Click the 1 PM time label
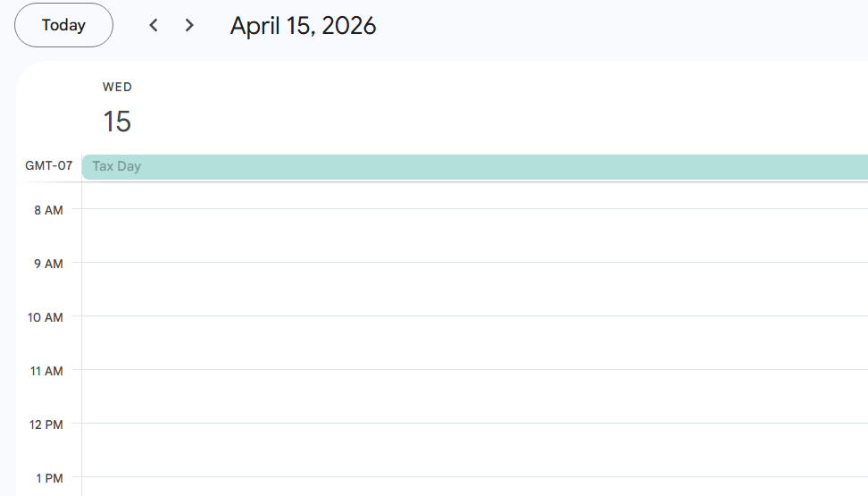The width and height of the screenshot is (868, 496). [x=48, y=478]
